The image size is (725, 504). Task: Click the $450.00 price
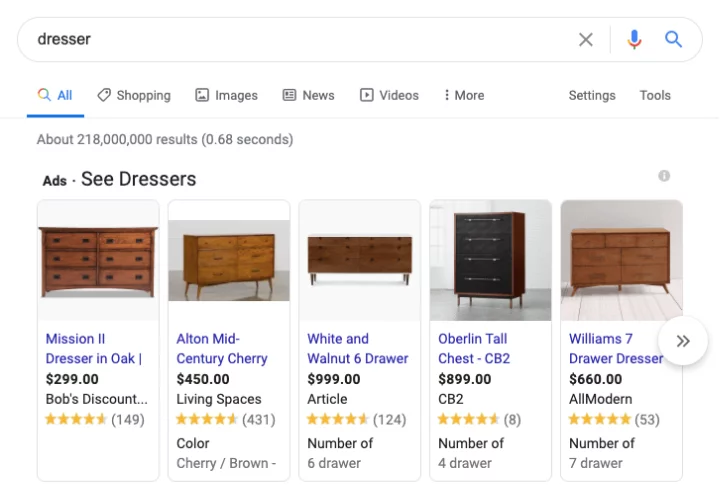[203, 379]
